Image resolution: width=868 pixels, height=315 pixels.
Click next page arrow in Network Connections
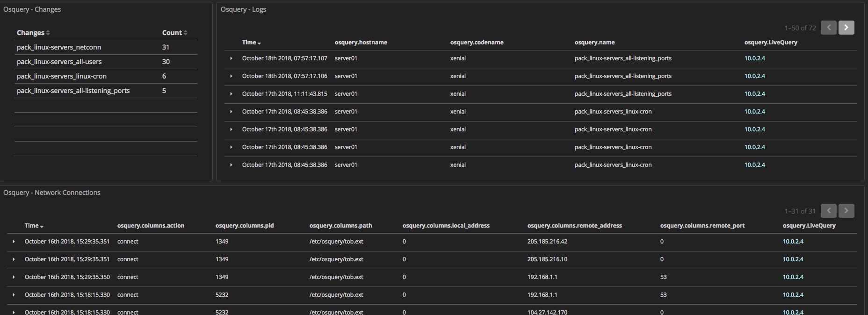846,211
